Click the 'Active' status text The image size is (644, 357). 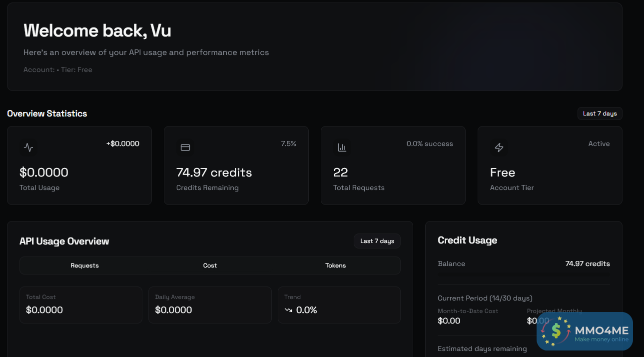pos(599,143)
